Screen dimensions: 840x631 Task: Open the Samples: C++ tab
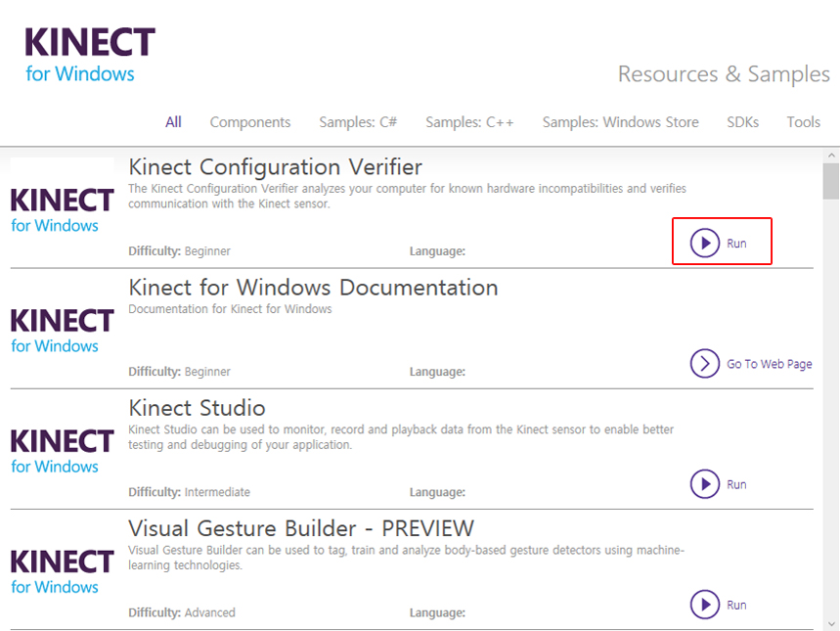pos(469,122)
